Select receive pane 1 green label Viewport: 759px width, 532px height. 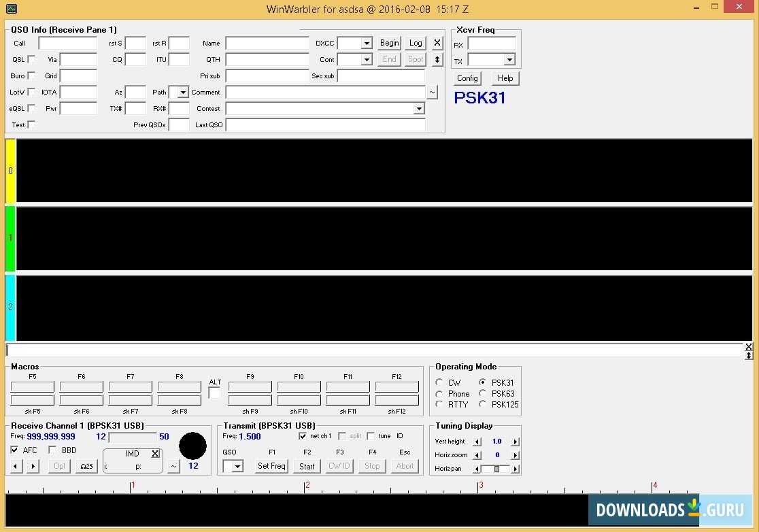pos(10,237)
